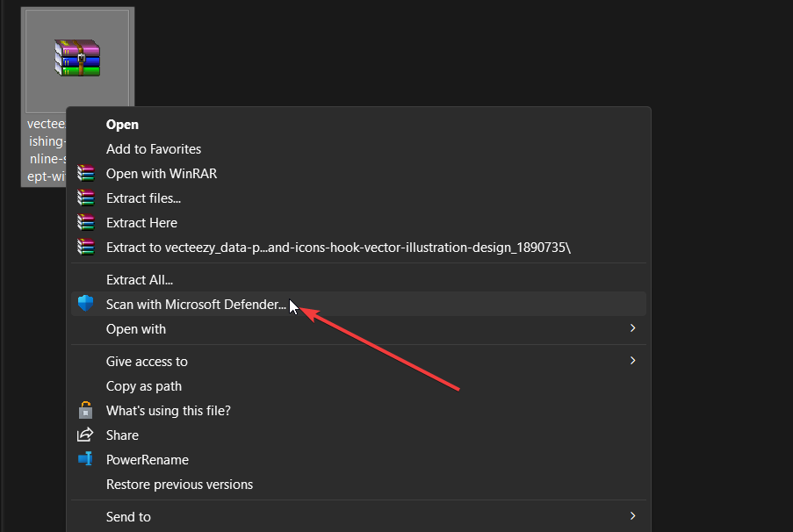Click the WinRAR icon beside Extract files

click(85, 198)
